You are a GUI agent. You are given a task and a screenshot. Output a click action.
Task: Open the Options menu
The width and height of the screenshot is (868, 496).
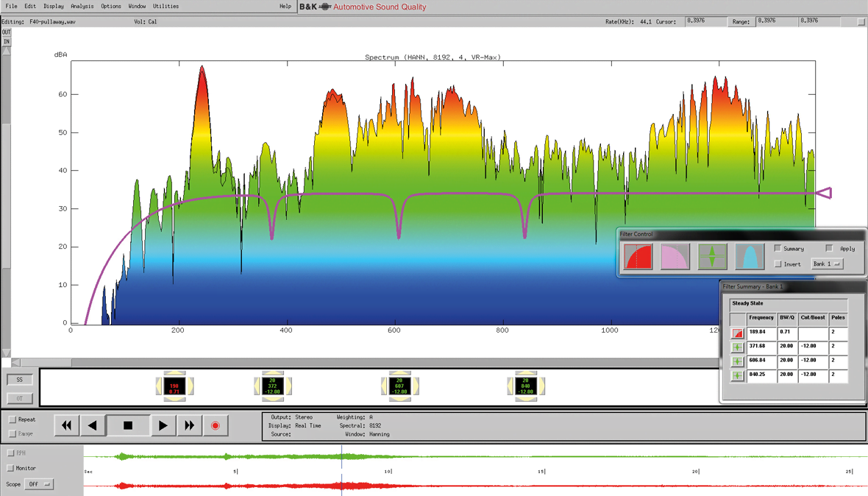pos(111,6)
